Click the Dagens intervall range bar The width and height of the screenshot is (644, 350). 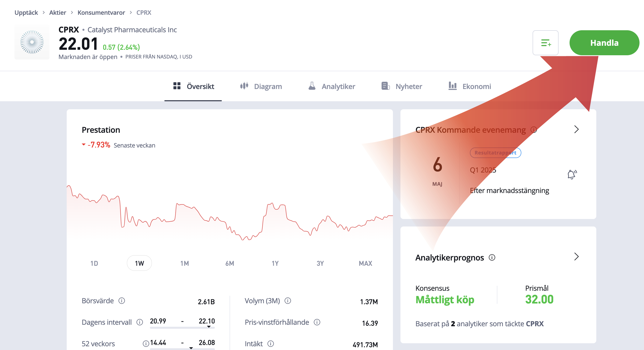pyautogui.click(x=182, y=327)
